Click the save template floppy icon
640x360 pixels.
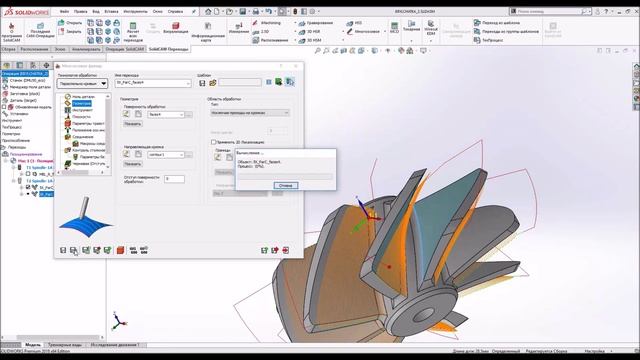[x=202, y=83]
